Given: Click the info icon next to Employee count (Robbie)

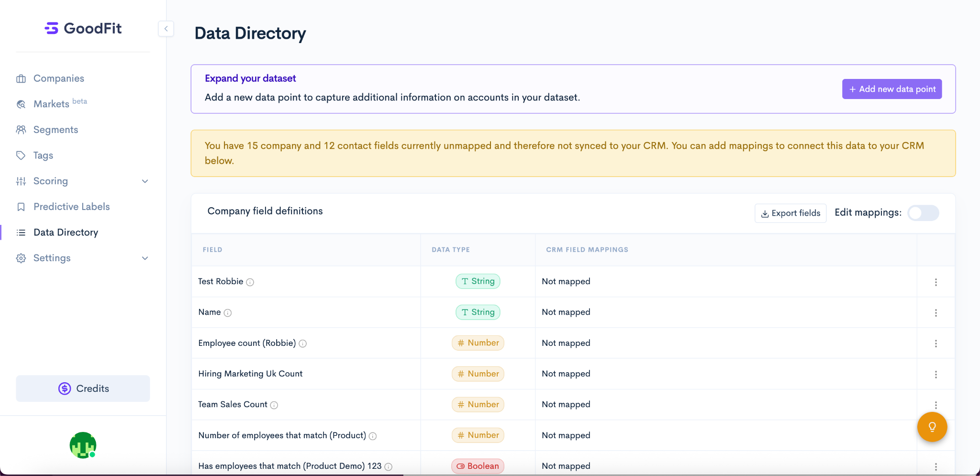Looking at the screenshot, I should pos(302,343).
